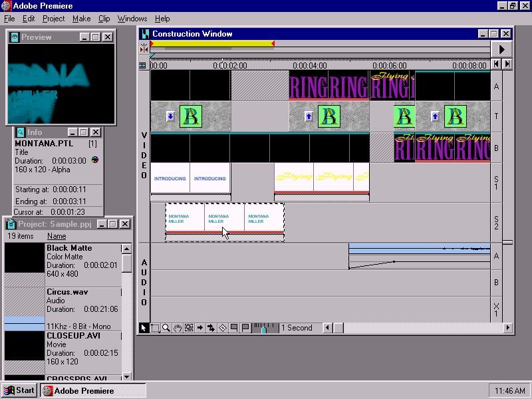Select the Razor tool
The width and height of the screenshot is (532, 399).
pos(221,327)
